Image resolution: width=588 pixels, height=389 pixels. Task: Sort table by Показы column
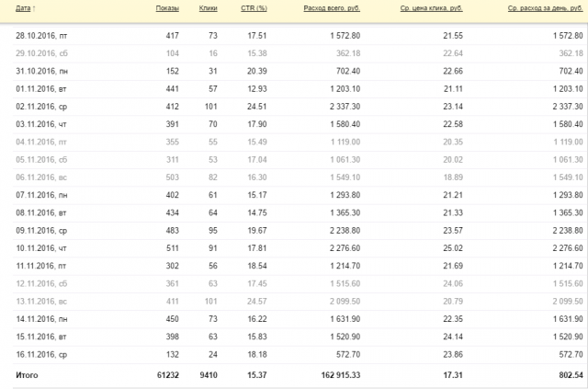[167, 8]
